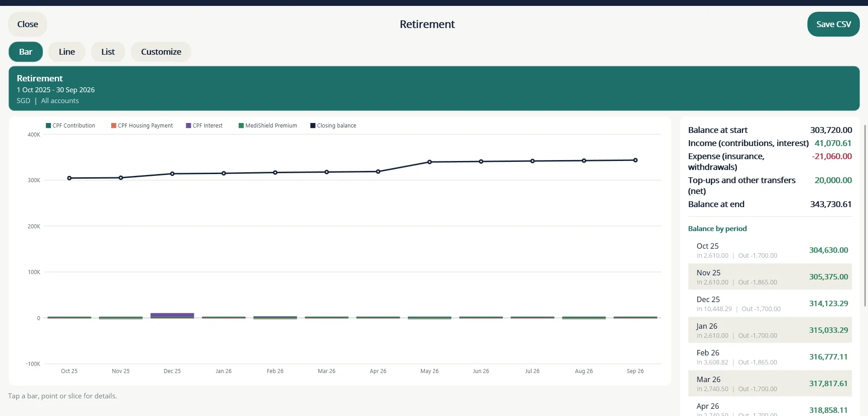Click the Income value 41,070.61
This screenshot has height=416, width=868.
833,143
